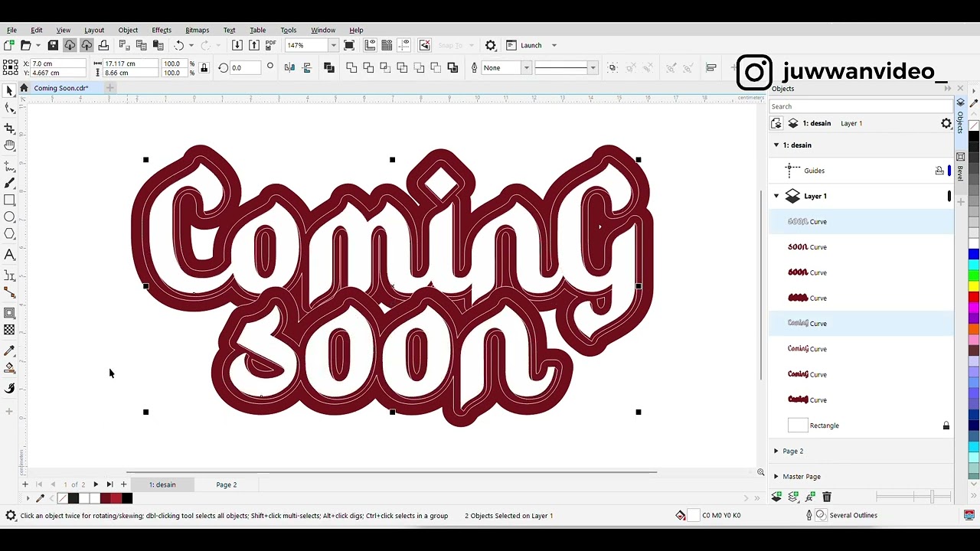This screenshot has height=551, width=980.
Task: Click the red swatch in the right color palette
Action: point(974,297)
